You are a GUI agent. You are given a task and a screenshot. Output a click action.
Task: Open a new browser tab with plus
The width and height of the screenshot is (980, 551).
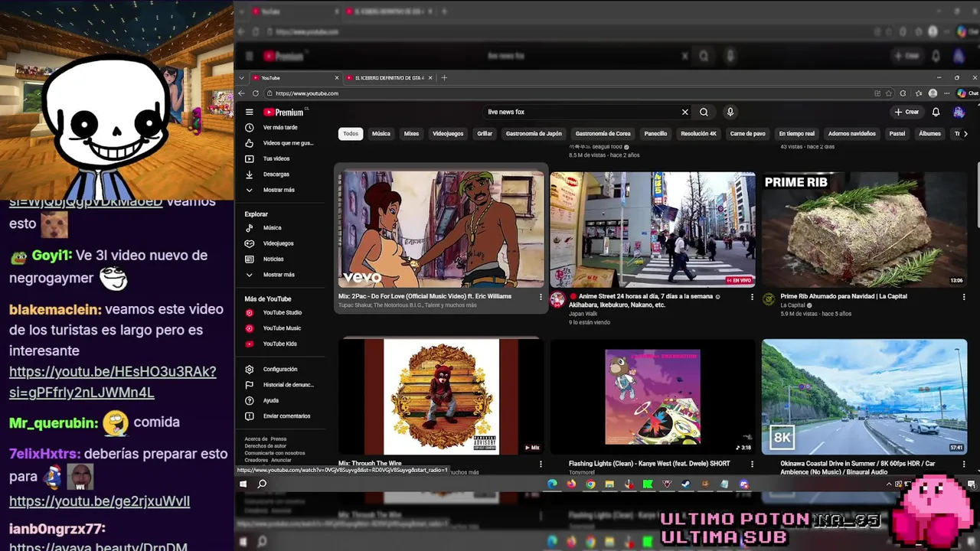coord(444,78)
